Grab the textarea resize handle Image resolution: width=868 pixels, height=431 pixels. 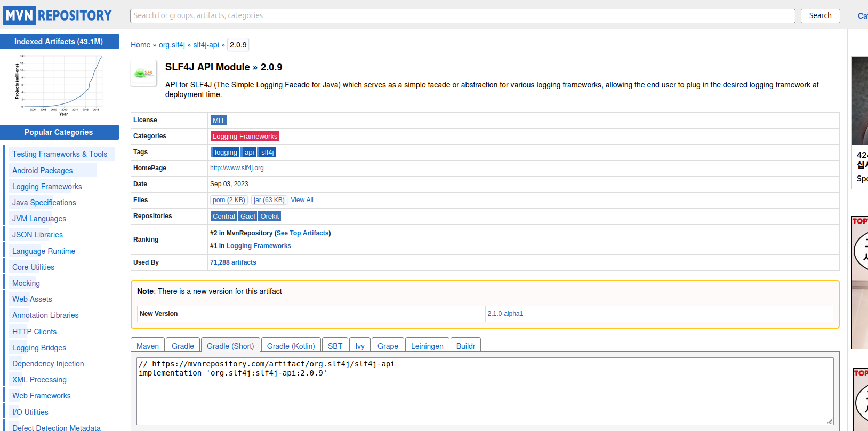pos(830,421)
